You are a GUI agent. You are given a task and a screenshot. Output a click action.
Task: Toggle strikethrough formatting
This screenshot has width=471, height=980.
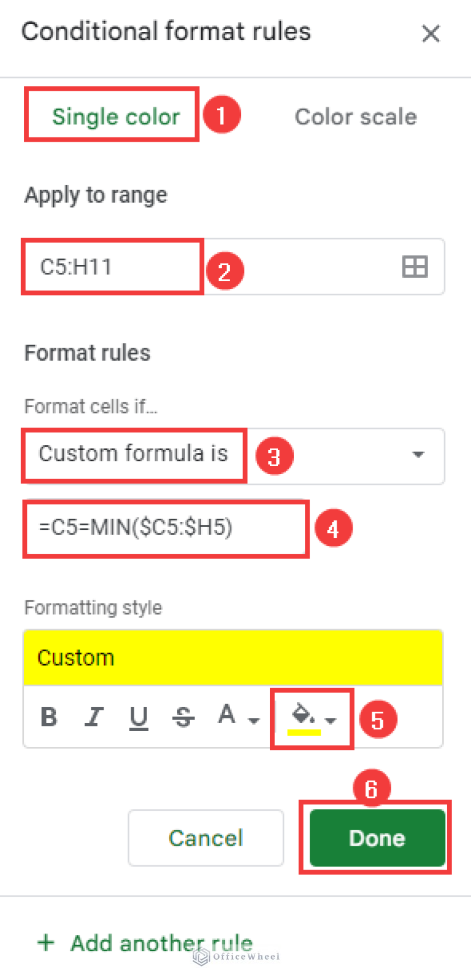(x=183, y=716)
